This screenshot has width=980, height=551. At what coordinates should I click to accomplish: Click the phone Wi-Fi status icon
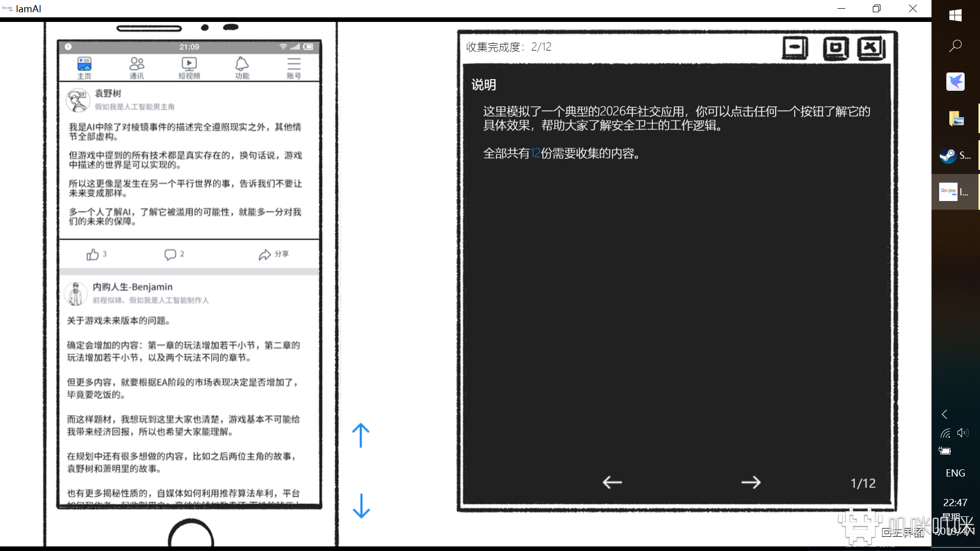click(283, 46)
